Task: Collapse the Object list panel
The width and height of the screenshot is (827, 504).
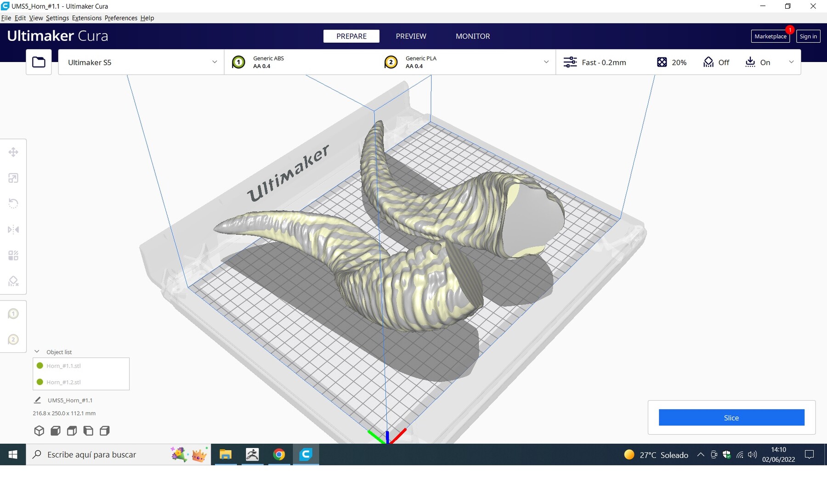Action: 37,351
